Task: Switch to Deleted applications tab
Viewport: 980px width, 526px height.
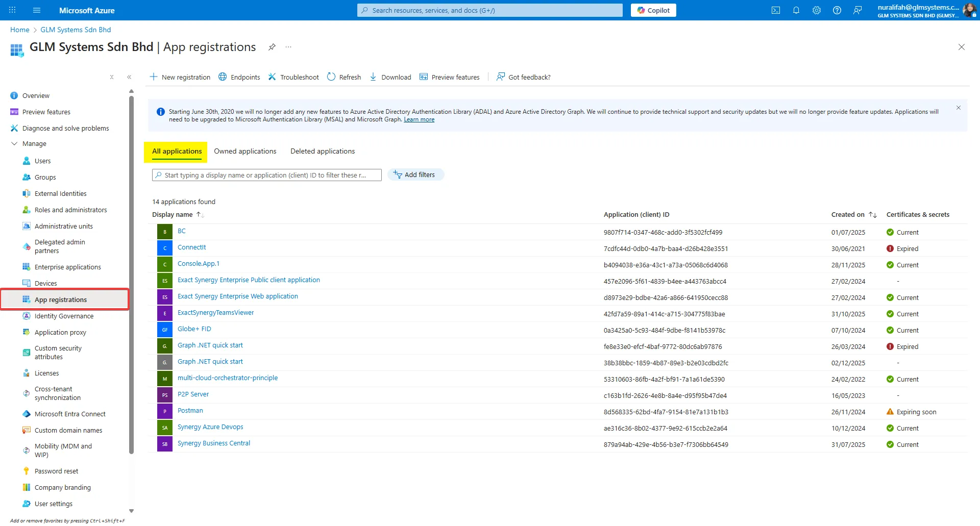Action: coord(322,152)
